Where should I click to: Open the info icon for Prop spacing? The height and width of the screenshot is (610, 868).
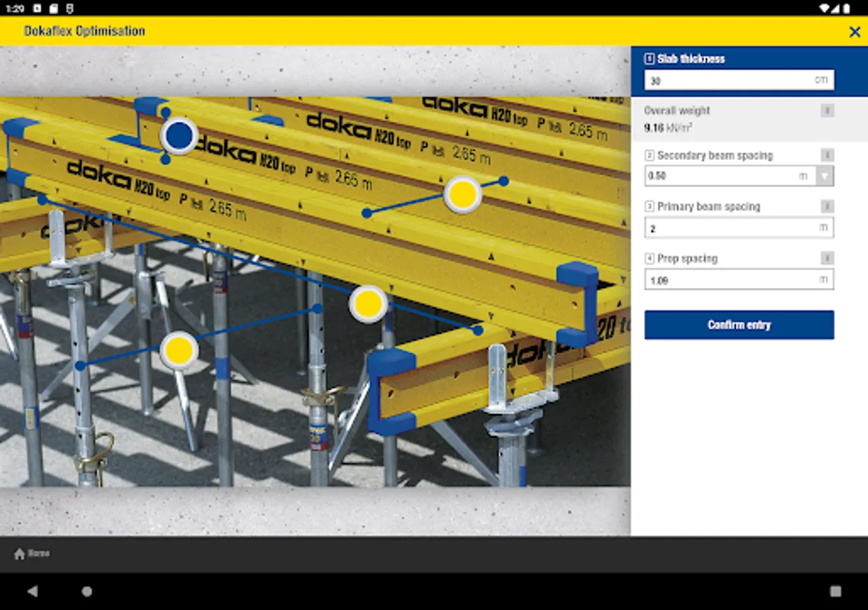pyautogui.click(x=827, y=258)
